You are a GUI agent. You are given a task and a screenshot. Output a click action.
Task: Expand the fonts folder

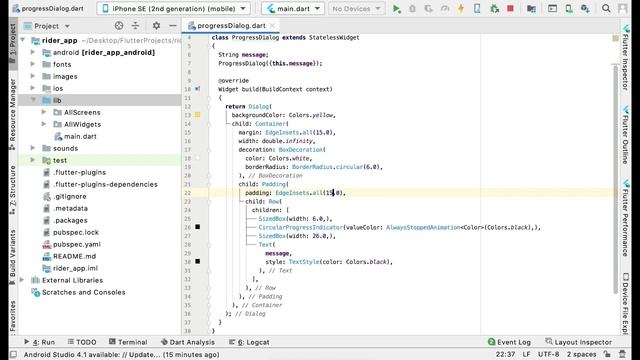pyautogui.click(x=33, y=64)
